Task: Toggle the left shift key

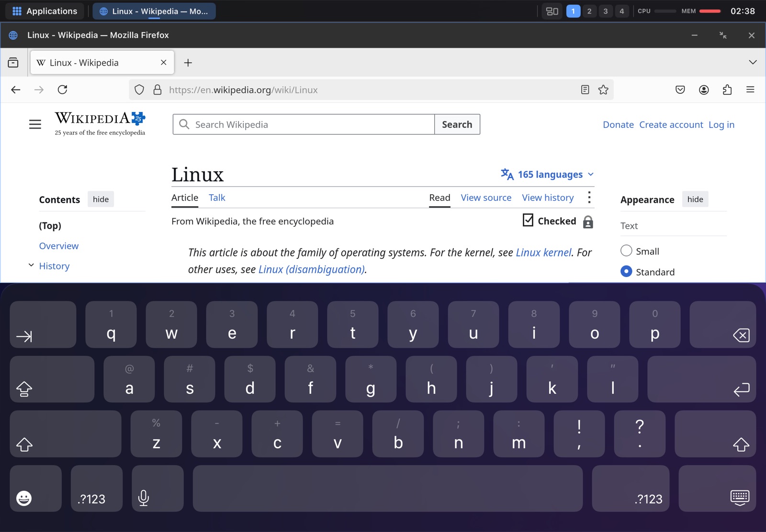Action: click(x=66, y=434)
